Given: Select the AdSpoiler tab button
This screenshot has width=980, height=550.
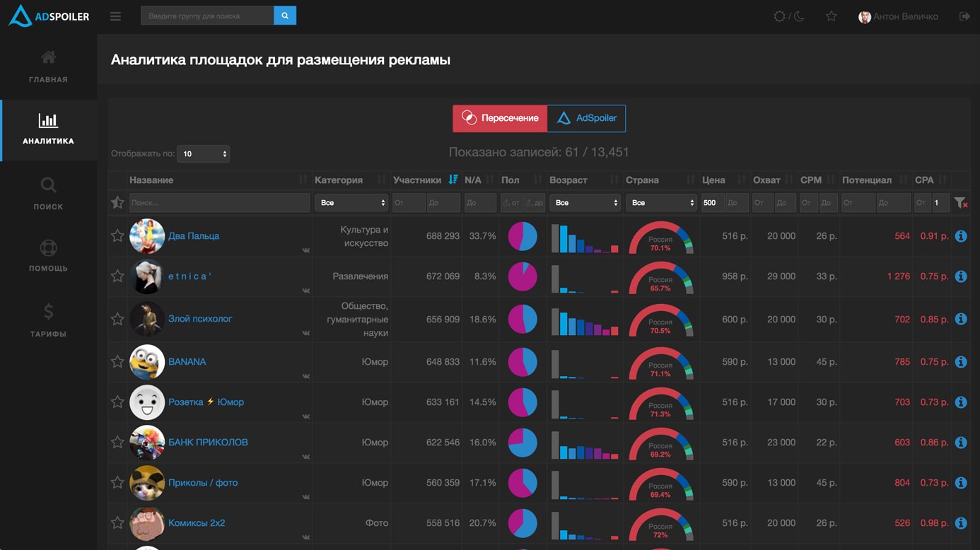Looking at the screenshot, I should tap(587, 118).
